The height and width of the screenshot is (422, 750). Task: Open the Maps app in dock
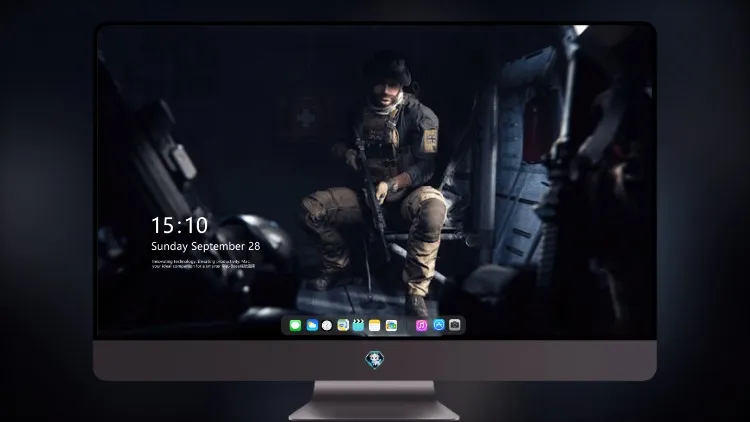pyautogui.click(x=343, y=325)
